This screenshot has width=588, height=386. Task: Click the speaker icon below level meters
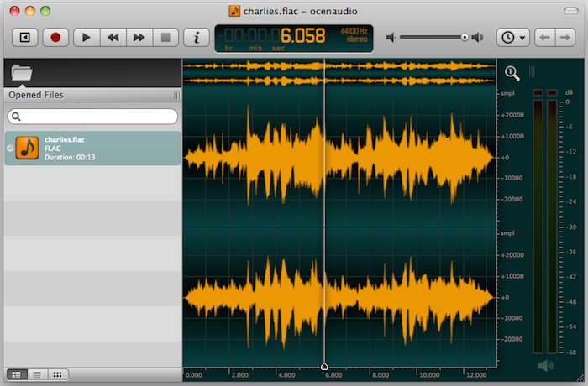(x=545, y=365)
